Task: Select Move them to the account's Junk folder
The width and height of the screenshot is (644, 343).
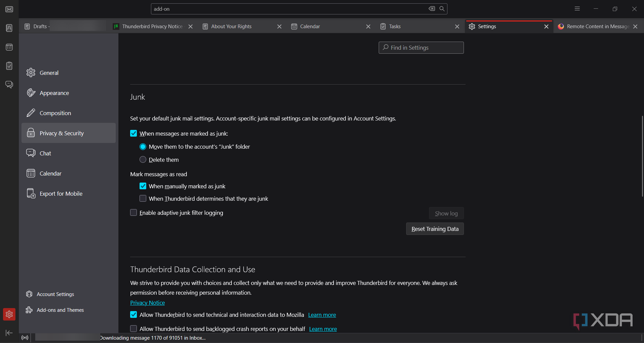Action: click(143, 147)
